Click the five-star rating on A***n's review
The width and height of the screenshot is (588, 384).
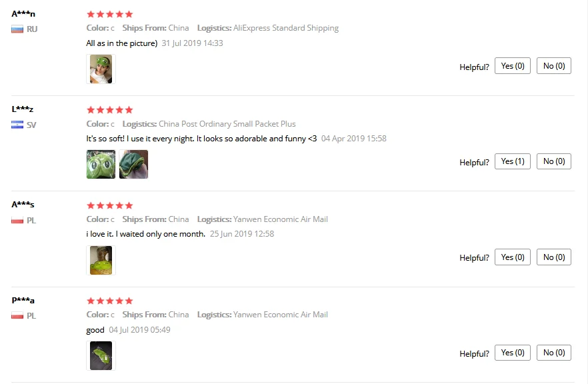(x=110, y=14)
